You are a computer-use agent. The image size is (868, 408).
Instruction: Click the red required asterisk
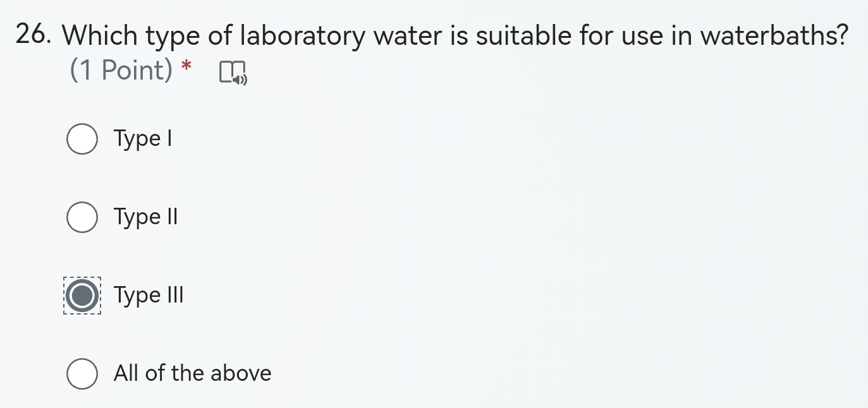(x=185, y=66)
